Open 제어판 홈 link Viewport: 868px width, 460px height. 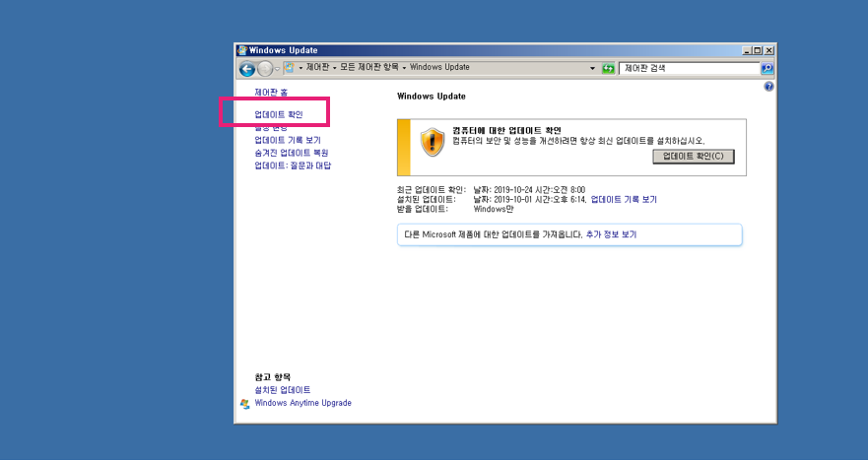pyautogui.click(x=271, y=93)
